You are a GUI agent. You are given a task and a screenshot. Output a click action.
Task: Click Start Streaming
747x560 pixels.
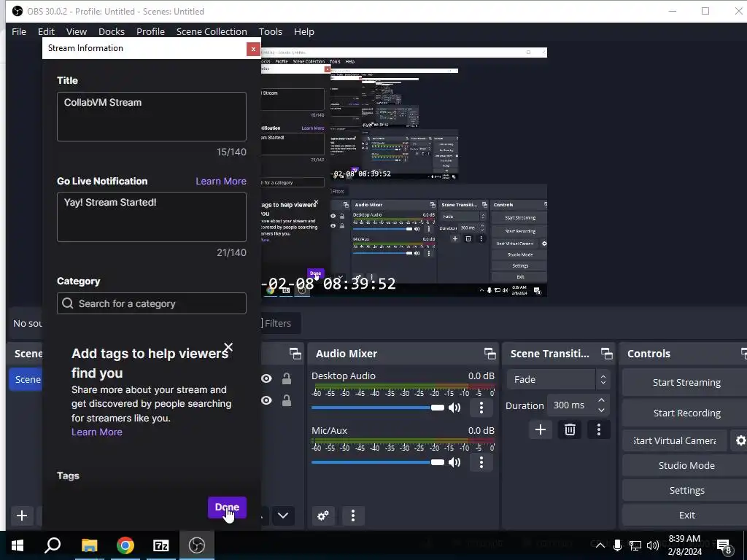pos(686,382)
